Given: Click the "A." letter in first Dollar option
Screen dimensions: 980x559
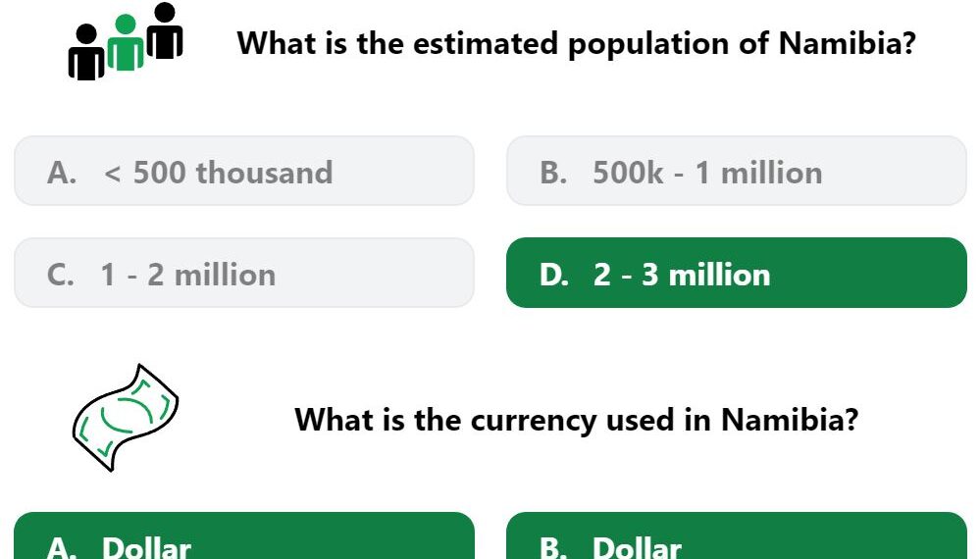Looking at the screenshot, I should pos(62,548).
